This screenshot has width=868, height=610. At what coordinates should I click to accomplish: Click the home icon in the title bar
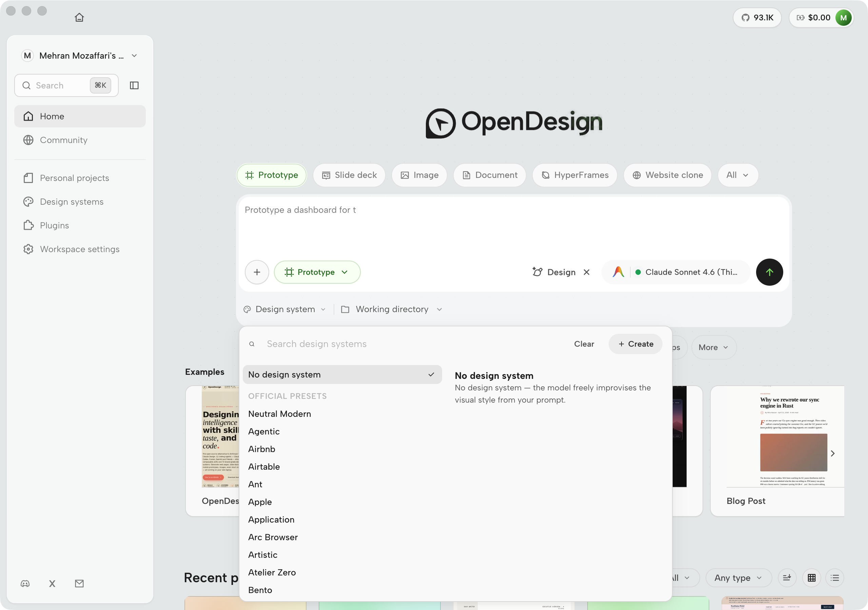[x=79, y=17]
